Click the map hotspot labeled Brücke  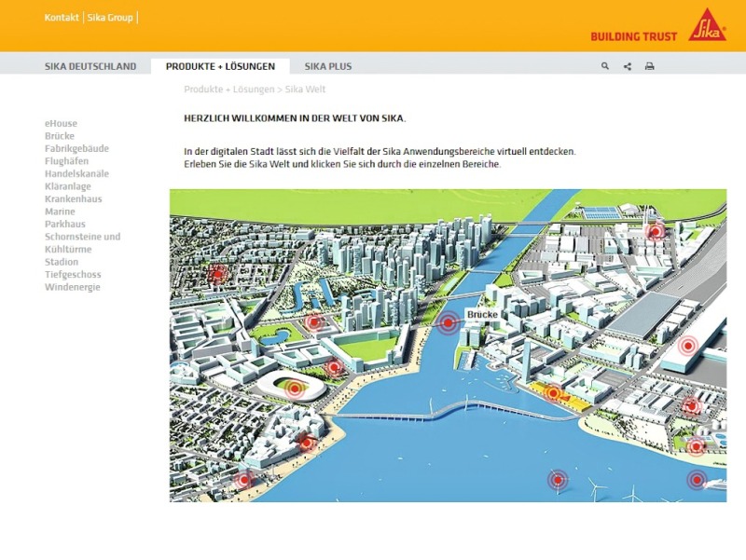point(449,322)
